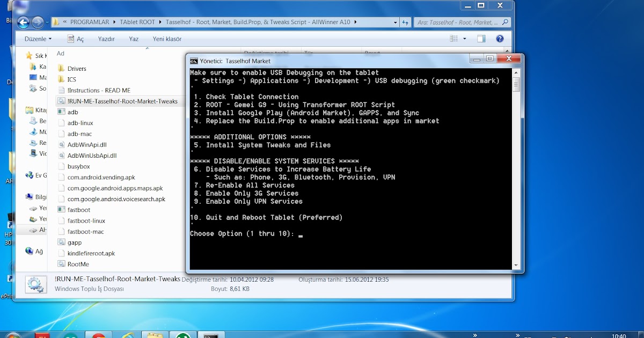Open the Düzenle dropdown menu
Image resolution: width=644 pixels, height=338 pixels.
click(x=38, y=39)
